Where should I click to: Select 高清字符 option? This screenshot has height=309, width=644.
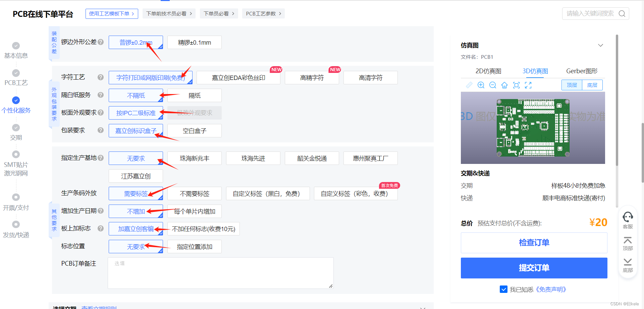point(371,78)
